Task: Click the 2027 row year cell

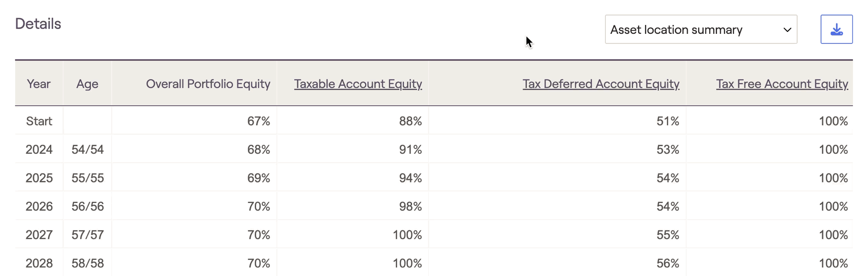Action: click(39, 235)
